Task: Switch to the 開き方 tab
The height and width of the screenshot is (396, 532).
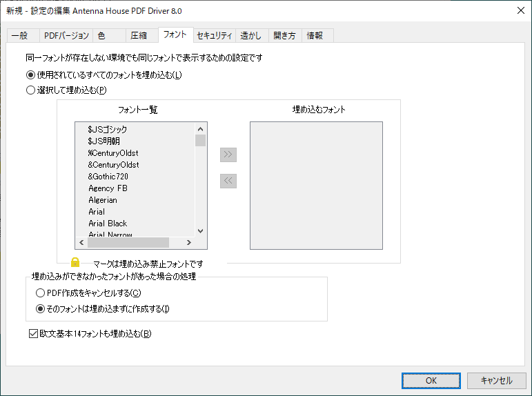Action: (x=285, y=36)
